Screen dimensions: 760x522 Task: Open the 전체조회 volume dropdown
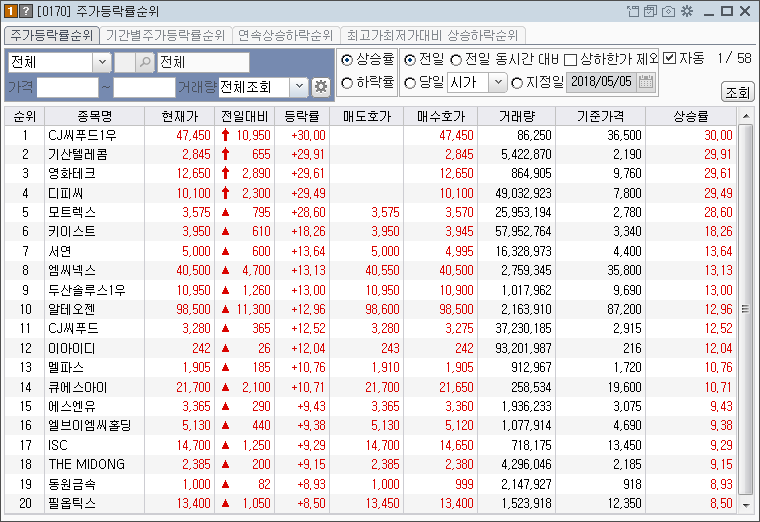click(299, 87)
